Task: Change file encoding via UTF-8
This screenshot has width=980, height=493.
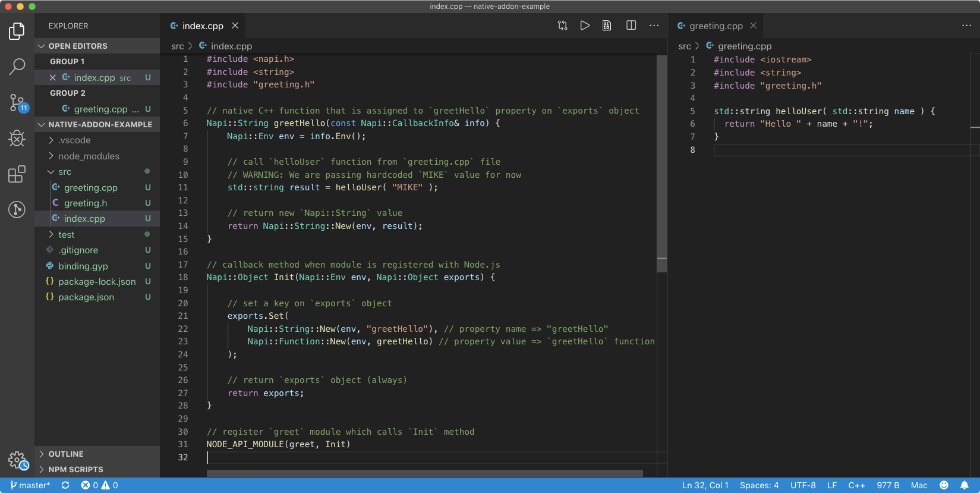Action: (x=803, y=485)
